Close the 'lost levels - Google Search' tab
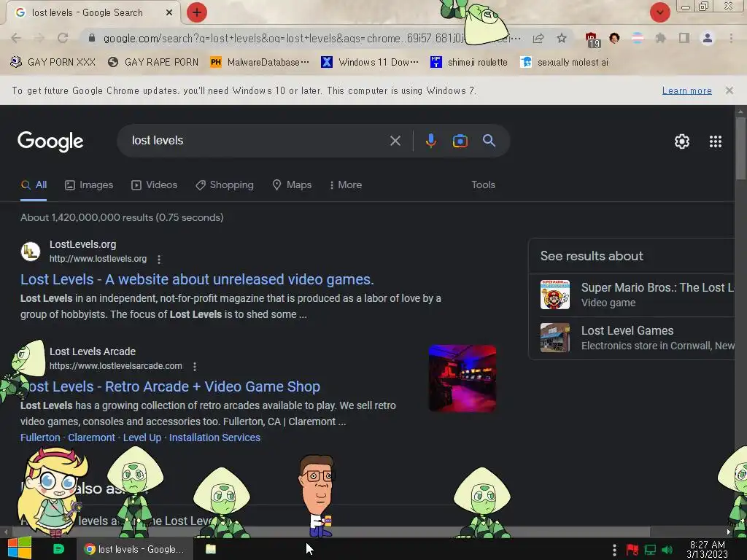Image resolution: width=747 pixels, height=560 pixels. tap(169, 12)
